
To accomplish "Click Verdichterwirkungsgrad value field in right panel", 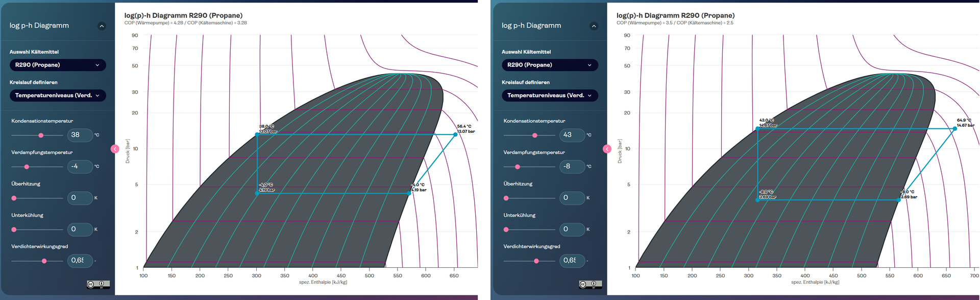I will pyautogui.click(x=572, y=261).
